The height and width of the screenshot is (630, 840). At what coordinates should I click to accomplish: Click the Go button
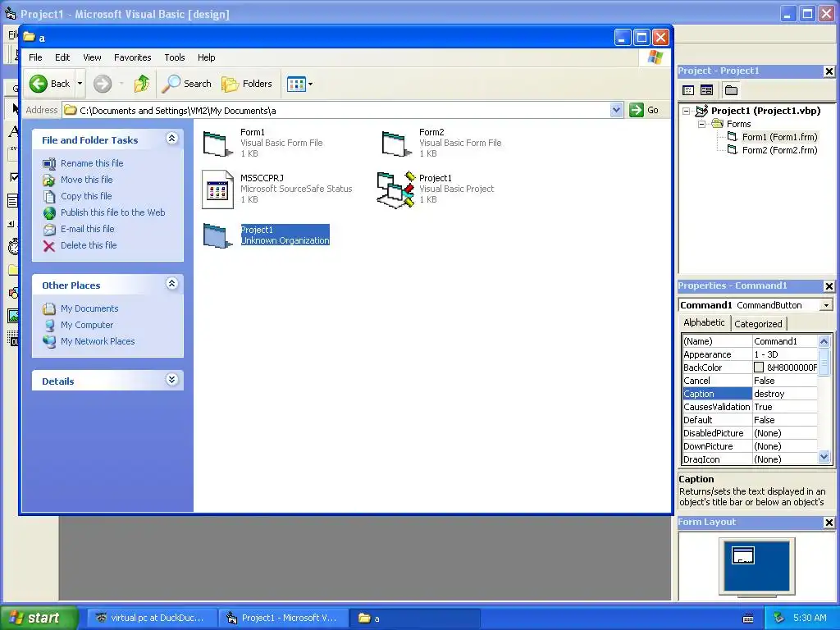pos(644,111)
